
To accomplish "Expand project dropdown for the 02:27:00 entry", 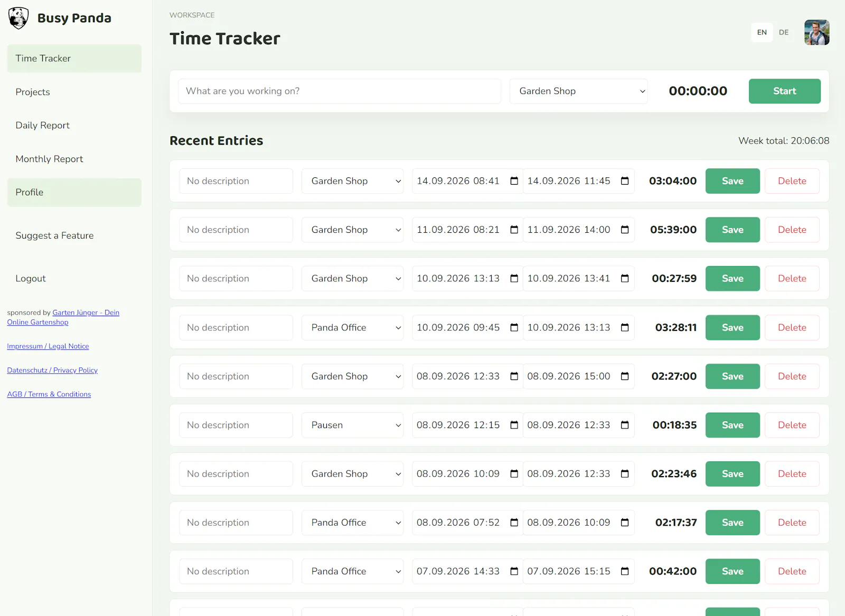I will (352, 376).
